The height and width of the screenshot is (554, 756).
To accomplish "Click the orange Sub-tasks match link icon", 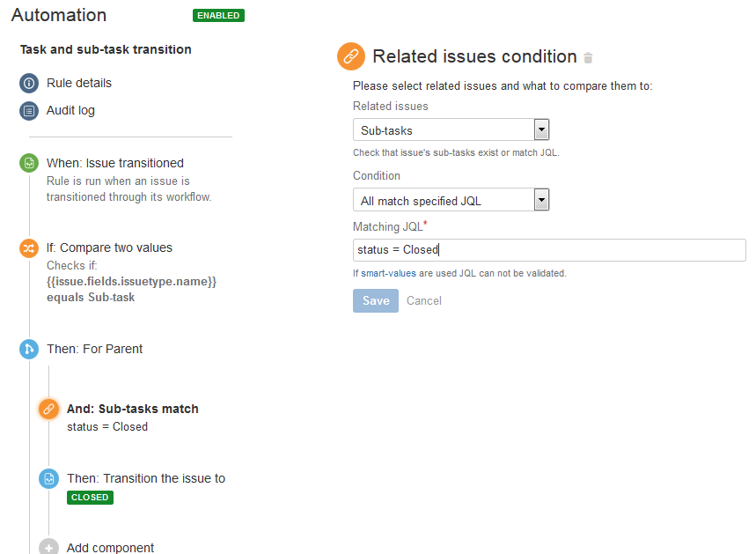I will pyautogui.click(x=48, y=410).
